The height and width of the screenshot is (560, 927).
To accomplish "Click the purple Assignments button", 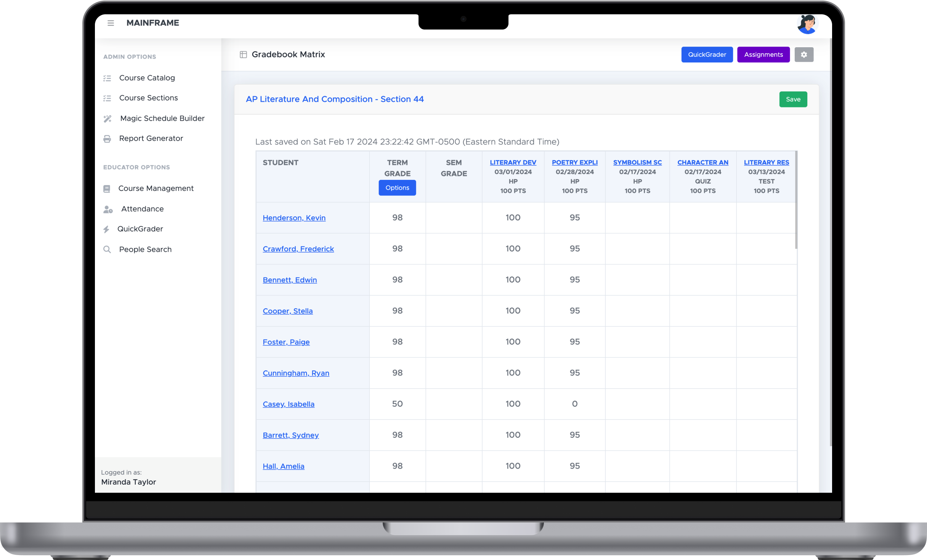I will click(x=763, y=54).
